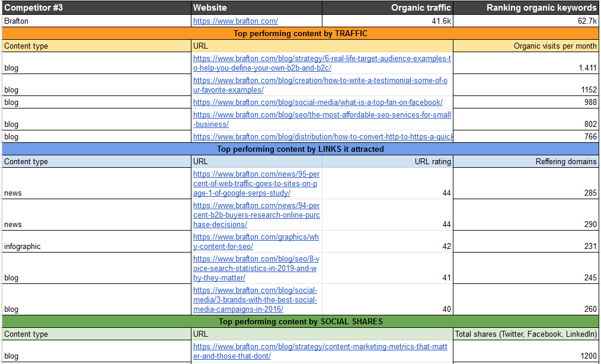Open the most-affordable-seo-services link
The image size is (601, 364).
pos(322,119)
